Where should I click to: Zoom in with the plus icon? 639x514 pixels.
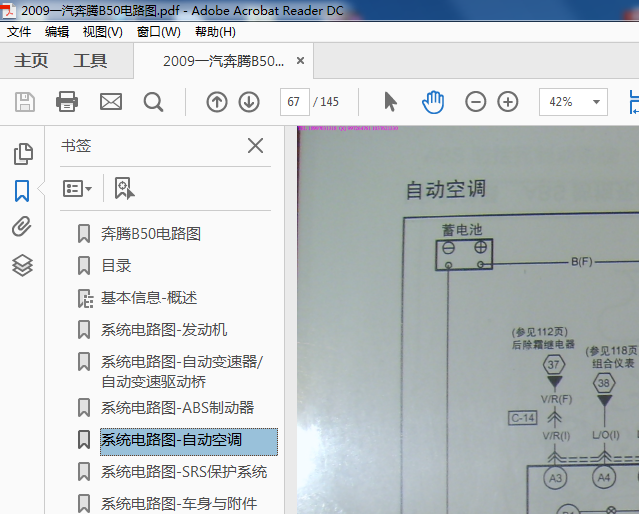508,102
